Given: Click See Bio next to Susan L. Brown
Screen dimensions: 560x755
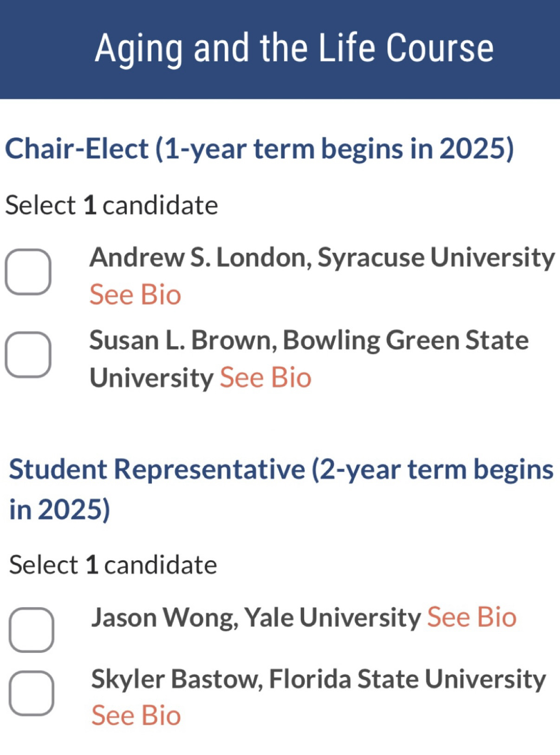Looking at the screenshot, I should coord(265,377).
